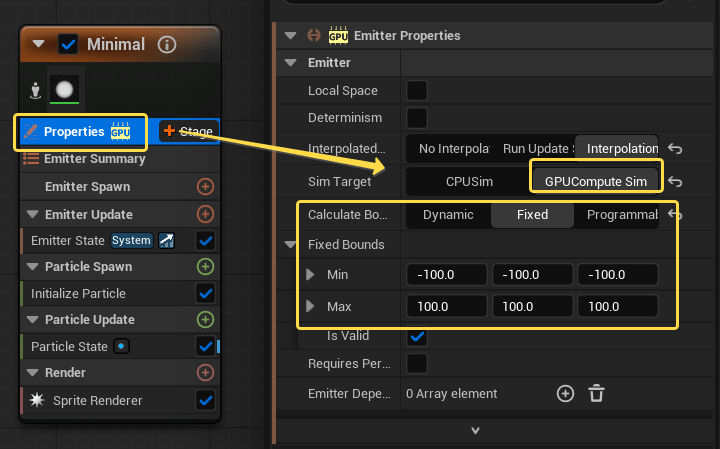Viewport: 720px width, 449px height.
Task: Click the emitter sprite thumbnail preview
Action: pos(64,90)
